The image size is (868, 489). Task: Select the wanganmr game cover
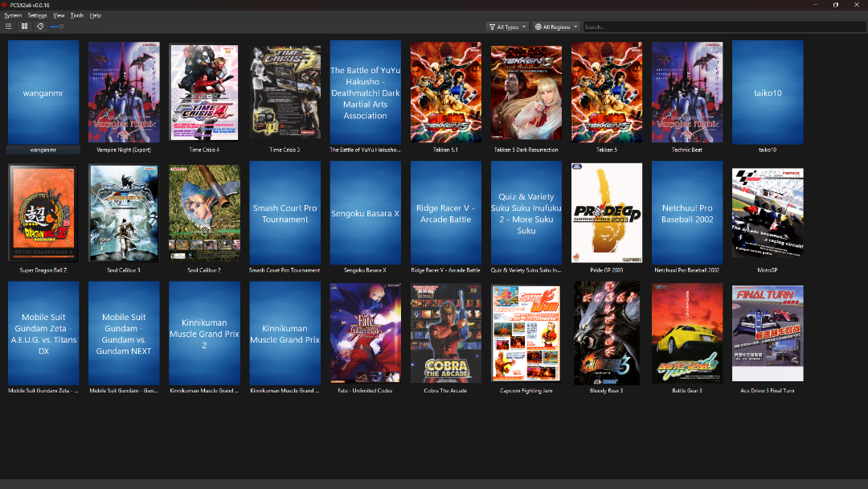click(43, 92)
